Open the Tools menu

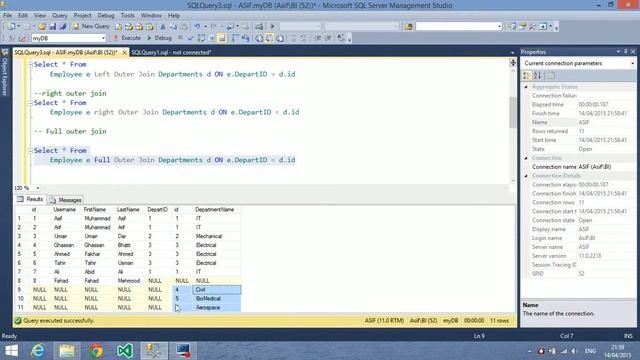click(x=127, y=16)
